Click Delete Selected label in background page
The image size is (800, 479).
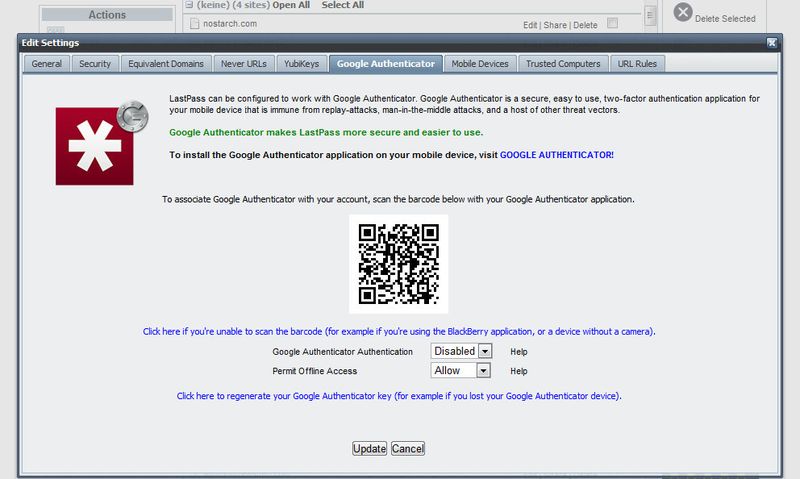(725, 18)
